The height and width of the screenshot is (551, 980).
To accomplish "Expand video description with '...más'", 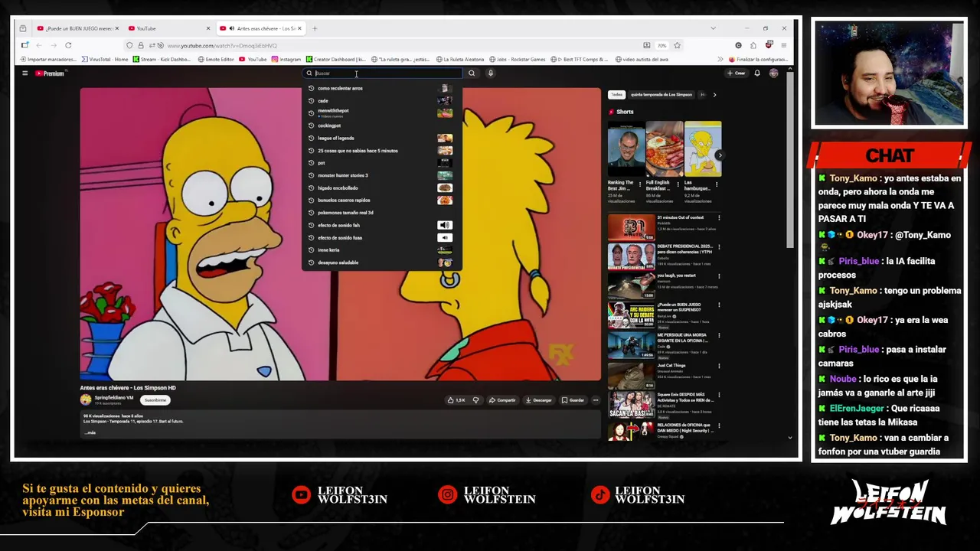I will (x=90, y=432).
